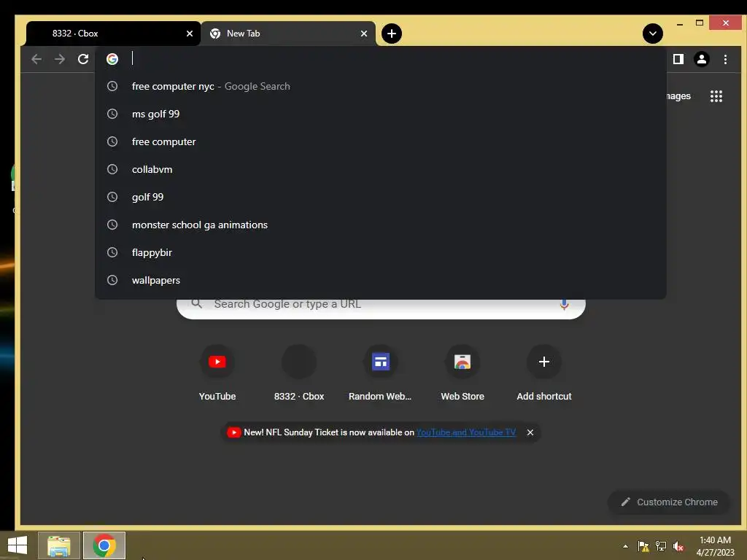Close the 8332 · Cbox tab
747x560 pixels.
point(190,34)
